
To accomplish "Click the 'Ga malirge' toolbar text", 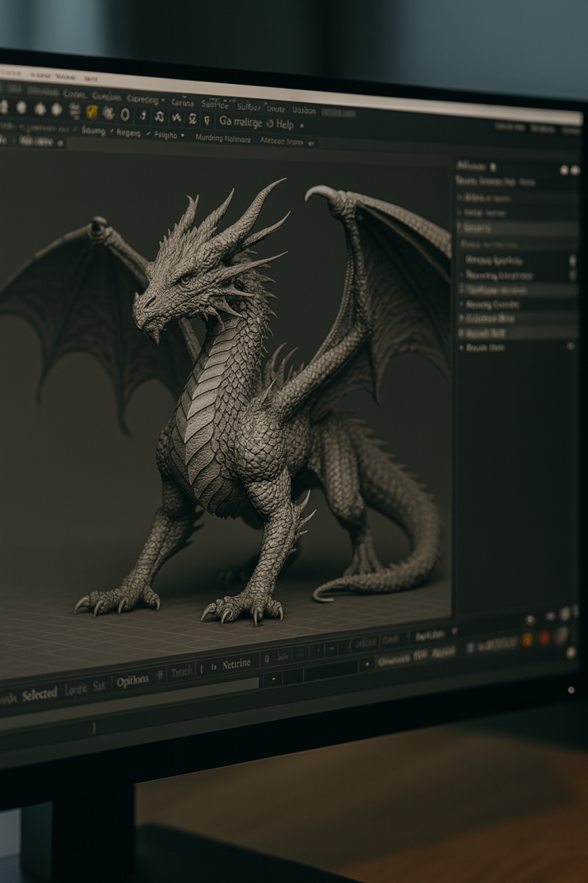I will 241,122.
